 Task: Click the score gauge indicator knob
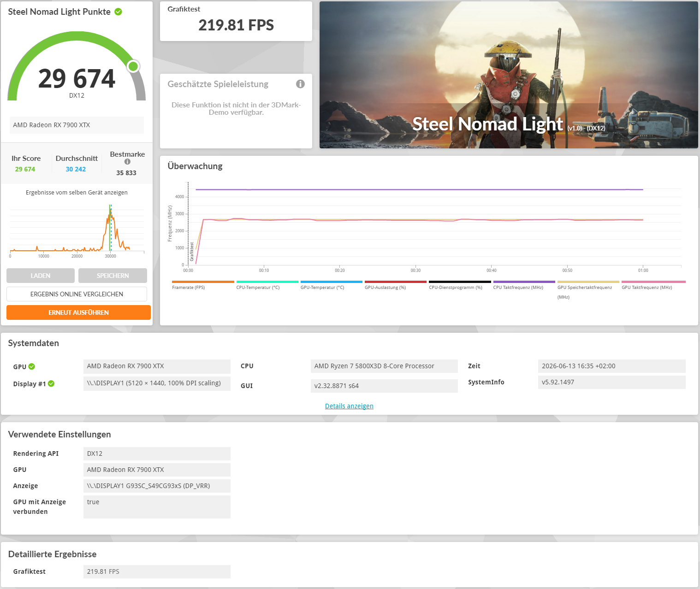tap(133, 66)
